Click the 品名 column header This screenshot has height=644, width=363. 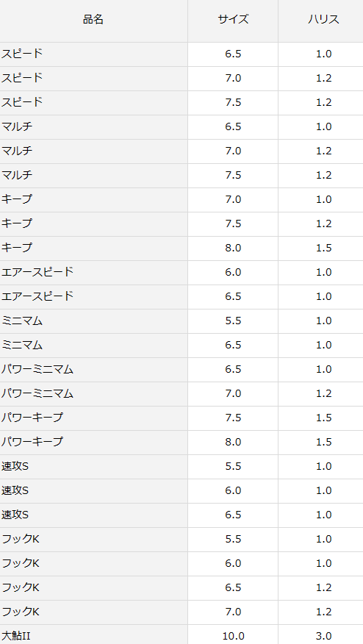pyautogui.click(x=93, y=19)
